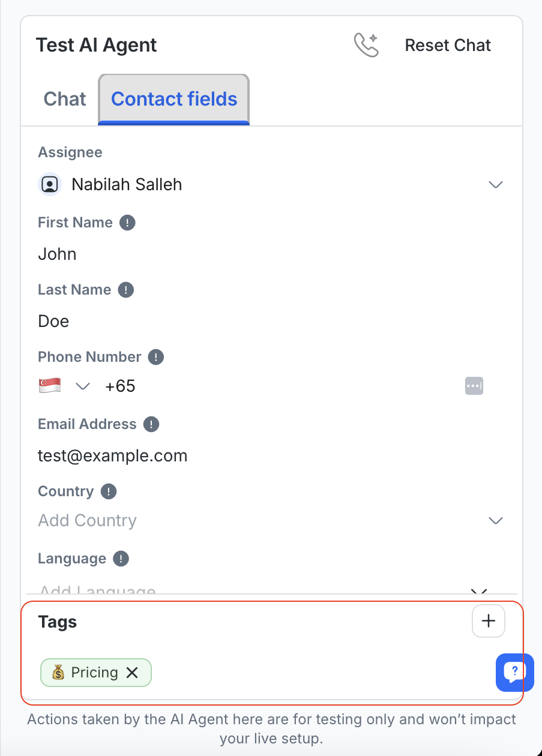542x756 pixels.
Task: Click the First Name field with John
Action: (240, 254)
